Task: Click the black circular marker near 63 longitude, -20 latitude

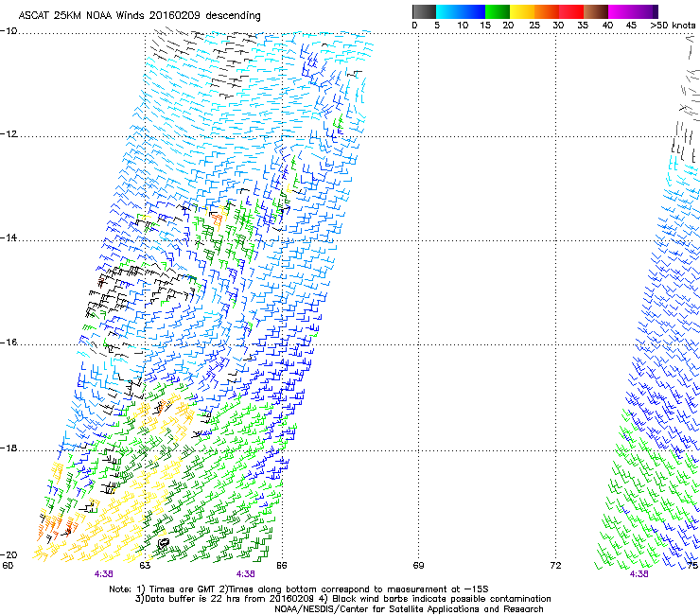Action: tap(164, 543)
